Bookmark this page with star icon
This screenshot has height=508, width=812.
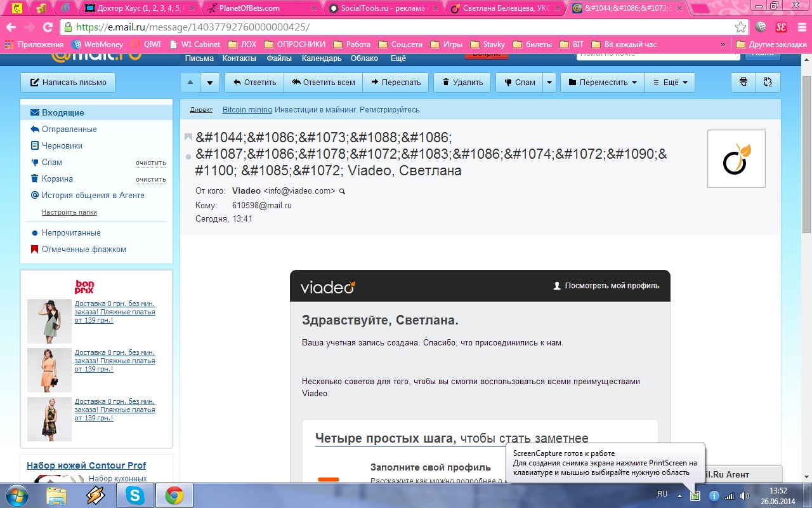[740, 27]
